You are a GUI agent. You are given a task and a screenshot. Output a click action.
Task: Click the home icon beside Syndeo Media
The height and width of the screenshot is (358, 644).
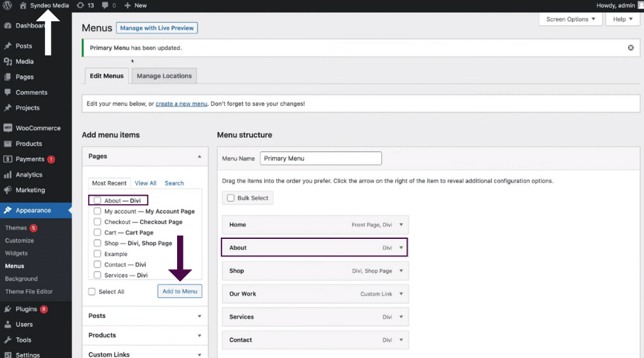pos(23,5)
